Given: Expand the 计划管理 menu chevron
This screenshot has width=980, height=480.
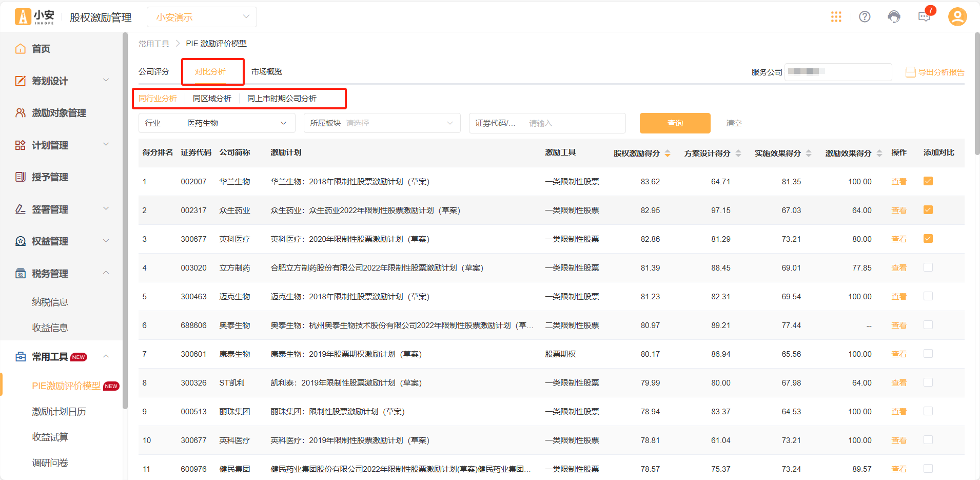Looking at the screenshot, I should [106, 144].
